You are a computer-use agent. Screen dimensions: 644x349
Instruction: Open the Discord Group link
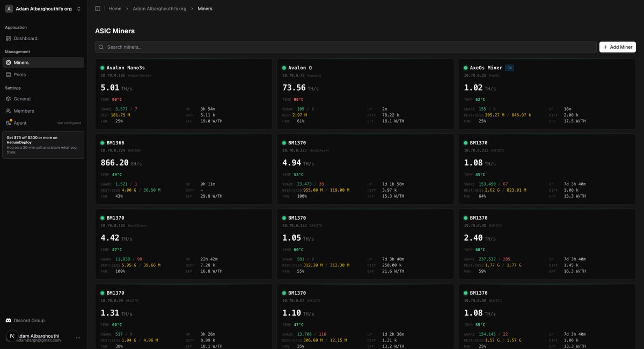(x=43, y=321)
